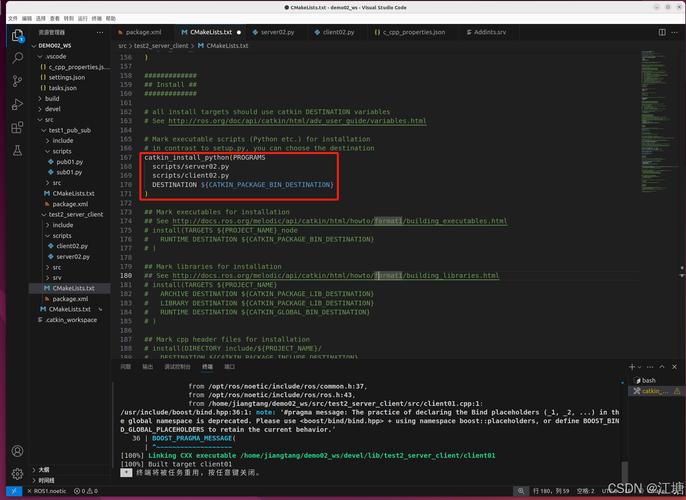Screen dimensions: 686x500
Task: Open the 查看 (View) menu
Action: (x=55, y=18)
